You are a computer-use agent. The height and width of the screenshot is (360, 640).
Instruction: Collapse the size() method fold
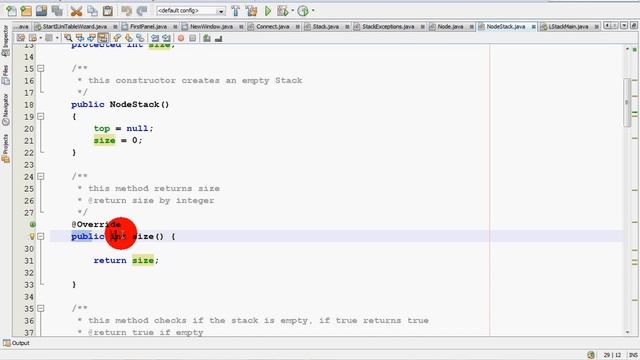click(x=41, y=236)
